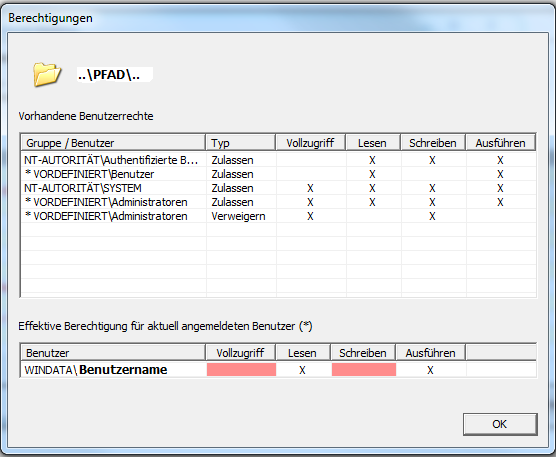Viewport: 556px width, 457px height.
Task: Click the OK button
Action: pyautogui.click(x=500, y=424)
